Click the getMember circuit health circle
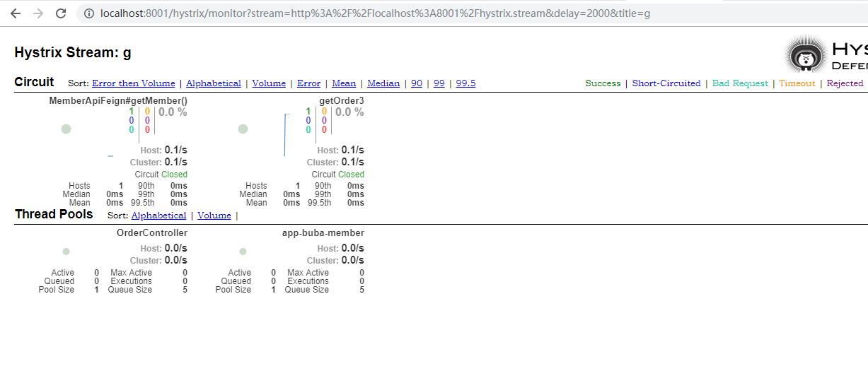The height and width of the screenshot is (383, 868). tap(66, 129)
